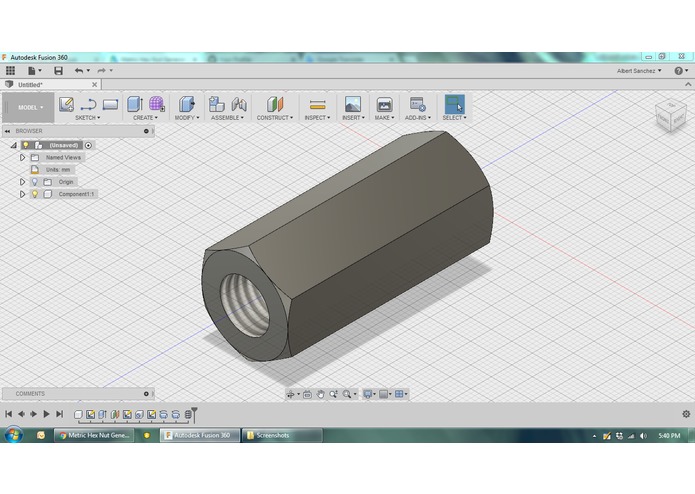Switch to Metric Hex Nut Chrome taskbar window
The height and width of the screenshot is (494, 695).
[x=95, y=436]
